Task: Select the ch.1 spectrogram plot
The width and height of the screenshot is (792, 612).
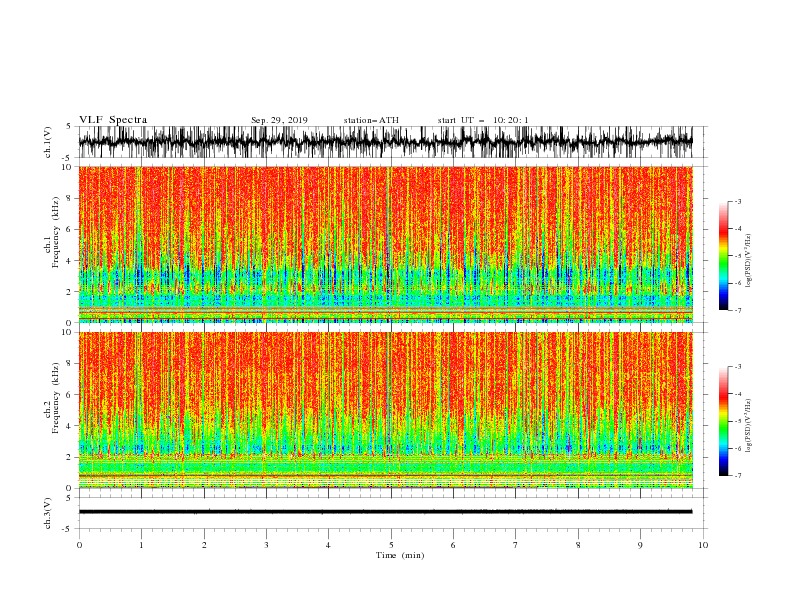Action: (385, 244)
